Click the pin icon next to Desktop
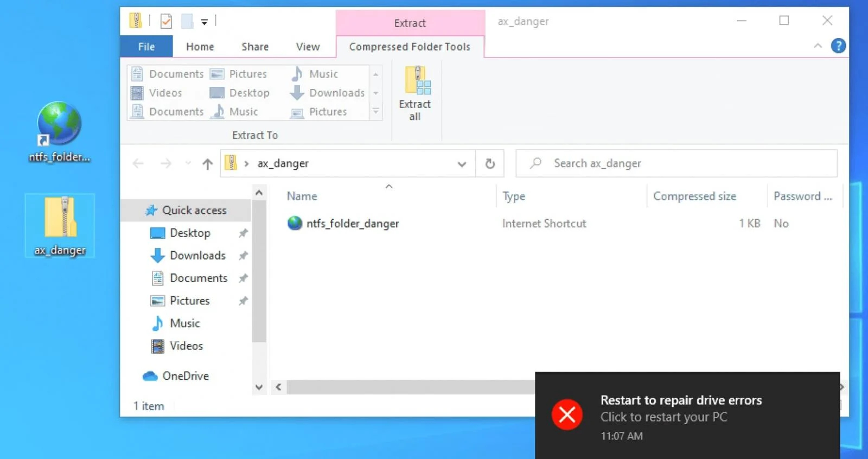The width and height of the screenshot is (868, 459). coord(243,233)
